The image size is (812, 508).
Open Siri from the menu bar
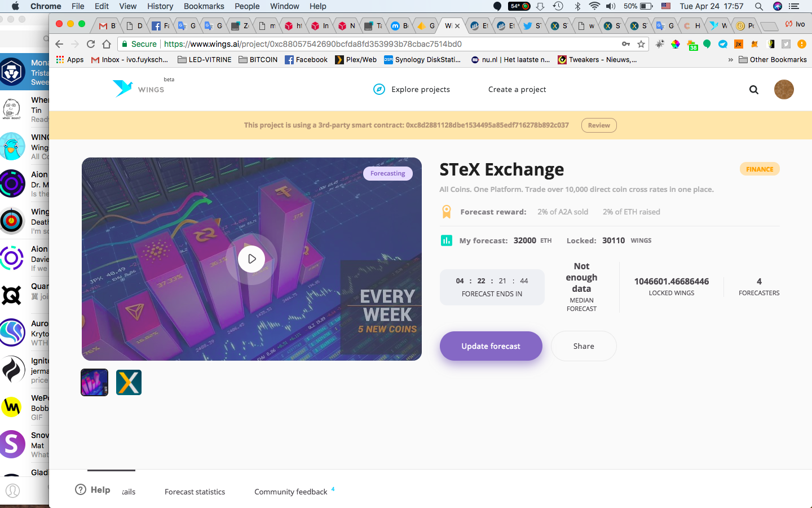[778, 6]
